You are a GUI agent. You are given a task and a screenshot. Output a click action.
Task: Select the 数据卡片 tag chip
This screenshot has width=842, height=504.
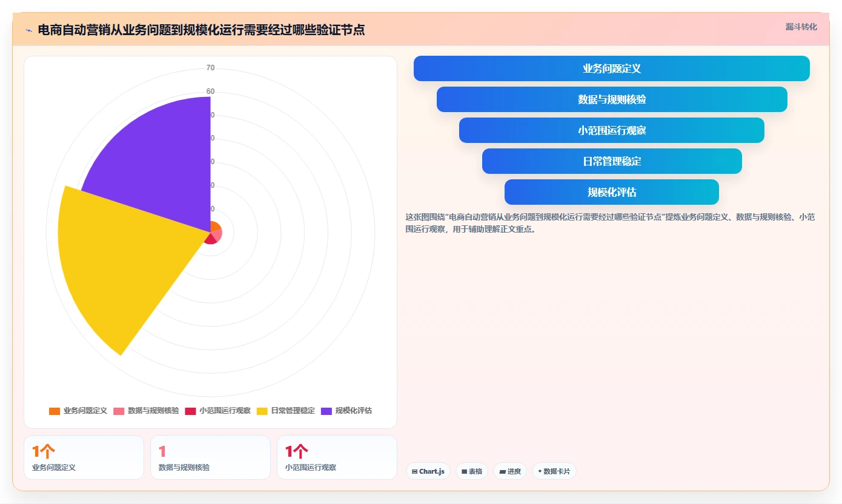554,471
